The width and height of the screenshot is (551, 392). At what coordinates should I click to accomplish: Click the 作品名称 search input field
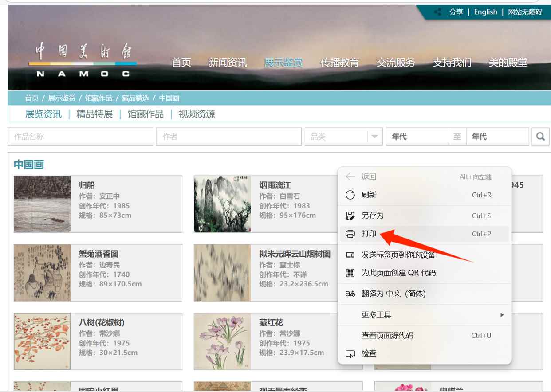pyautogui.click(x=80, y=137)
